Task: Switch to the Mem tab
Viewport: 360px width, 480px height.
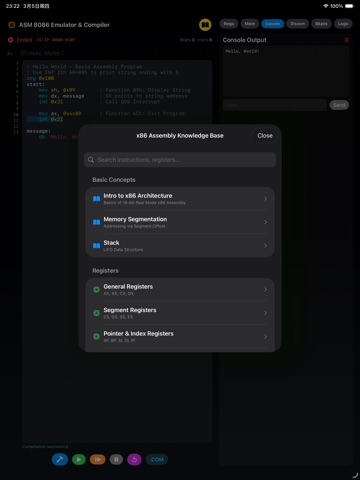Action: coord(250,24)
